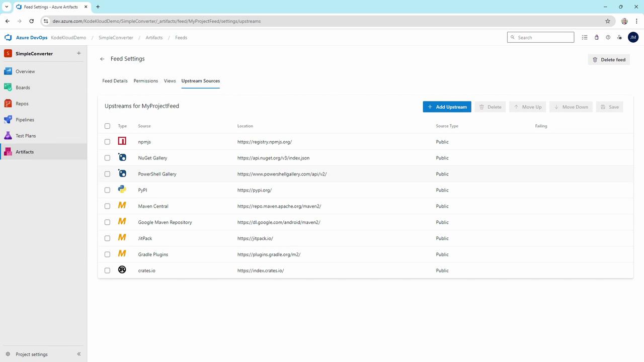Check the JitPack row checkbox
The image size is (644, 362).
107,238
